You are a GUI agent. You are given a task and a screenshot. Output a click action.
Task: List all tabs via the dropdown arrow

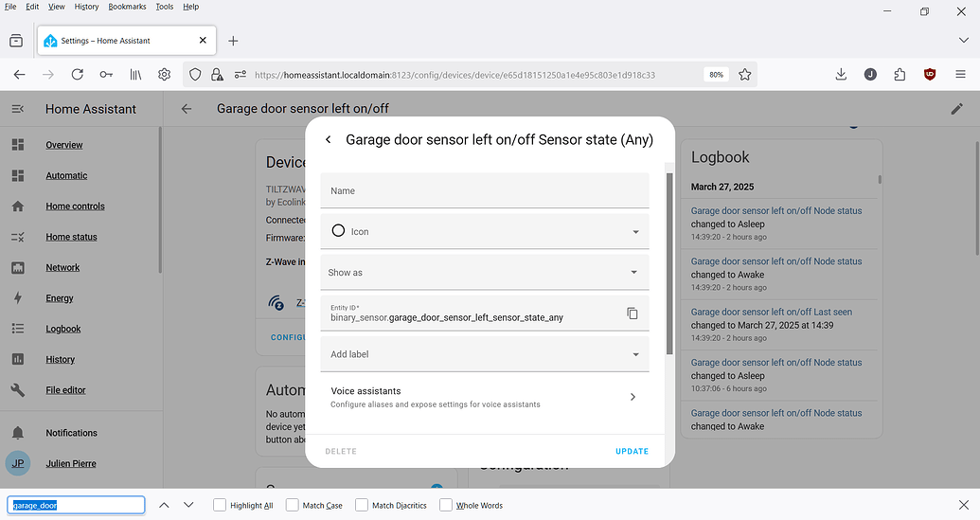click(963, 40)
